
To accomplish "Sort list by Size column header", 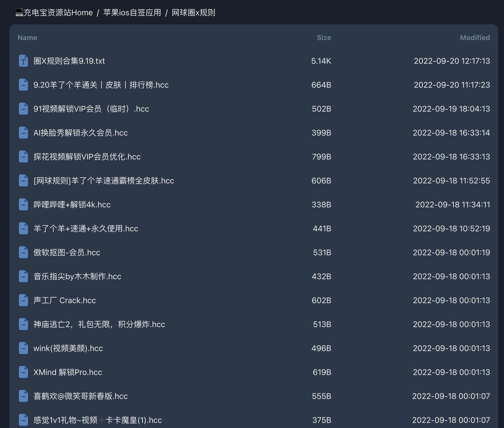I will point(324,38).
